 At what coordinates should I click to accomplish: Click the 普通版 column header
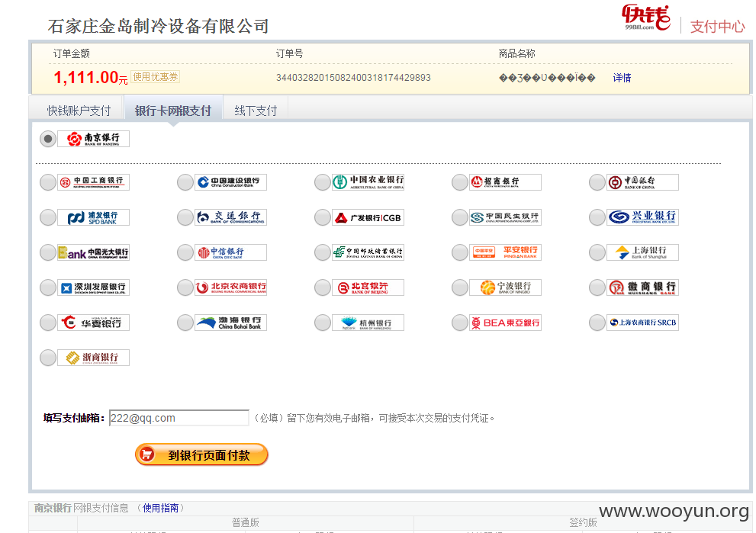click(x=246, y=522)
